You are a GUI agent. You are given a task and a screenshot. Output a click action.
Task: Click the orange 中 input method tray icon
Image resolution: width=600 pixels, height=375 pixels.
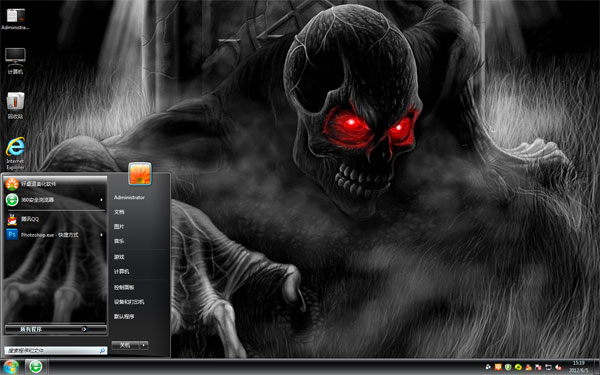pyautogui.click(x=498, y=367)
